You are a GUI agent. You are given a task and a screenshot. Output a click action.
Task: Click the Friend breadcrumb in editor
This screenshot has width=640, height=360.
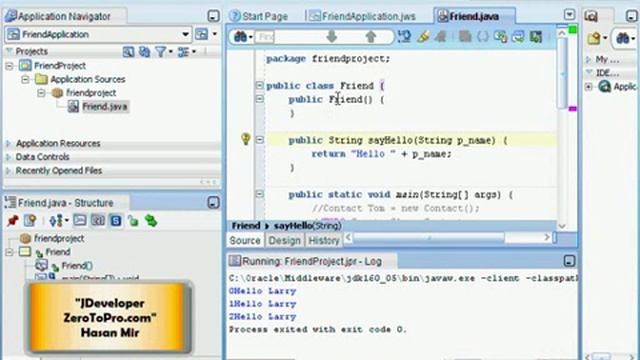[246, 226]
